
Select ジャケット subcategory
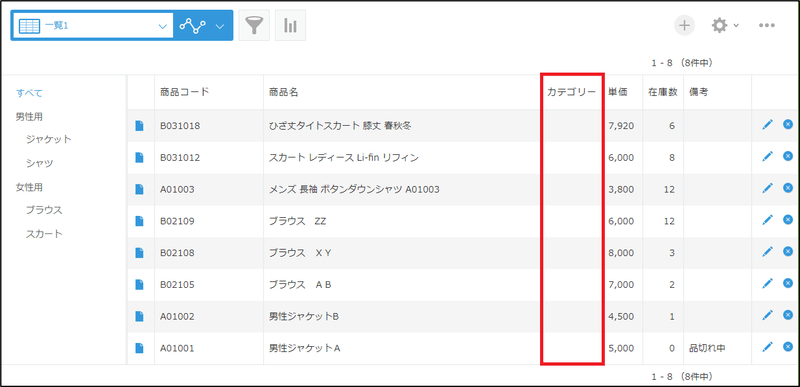49,139
